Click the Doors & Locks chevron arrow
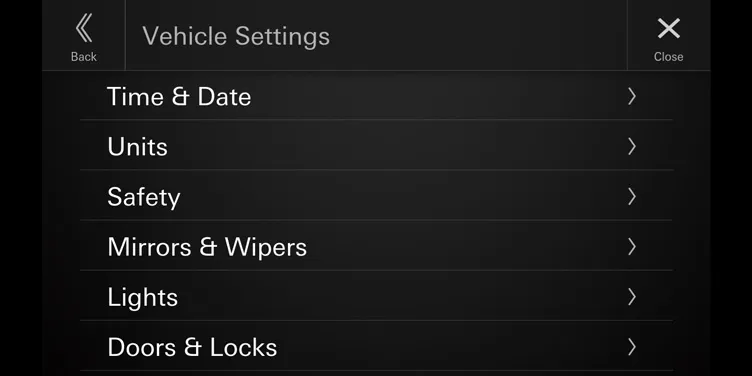Screen dimensions: 752x376 coord(632,347)
